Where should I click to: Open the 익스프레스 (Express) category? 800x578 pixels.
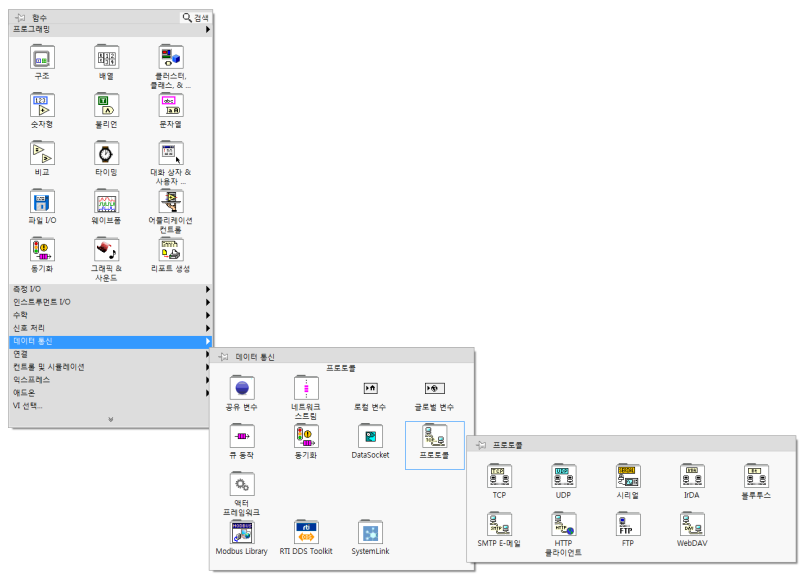pyautogui.click(x=110, y=380)
